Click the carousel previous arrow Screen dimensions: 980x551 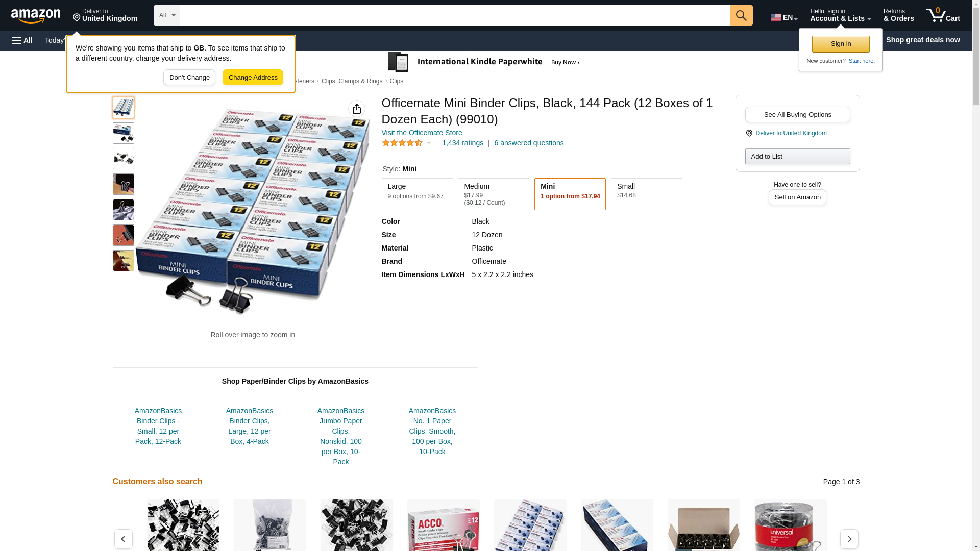(124, 539)
